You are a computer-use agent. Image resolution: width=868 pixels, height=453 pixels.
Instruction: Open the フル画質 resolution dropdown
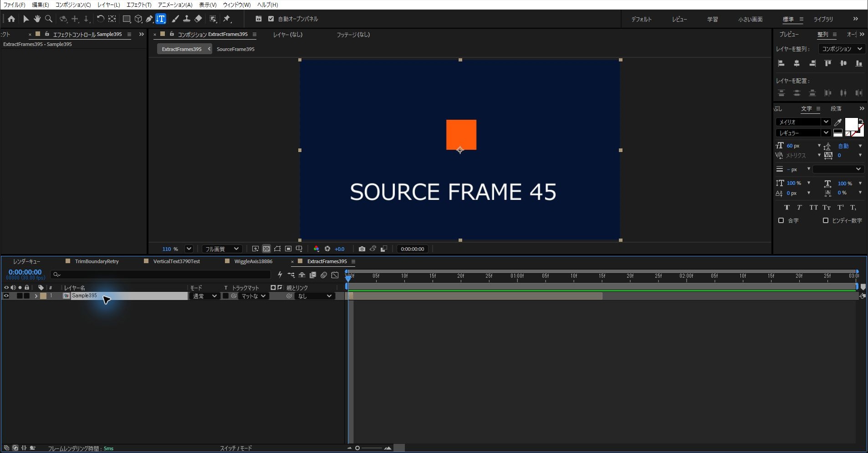(x=222, y=249)
